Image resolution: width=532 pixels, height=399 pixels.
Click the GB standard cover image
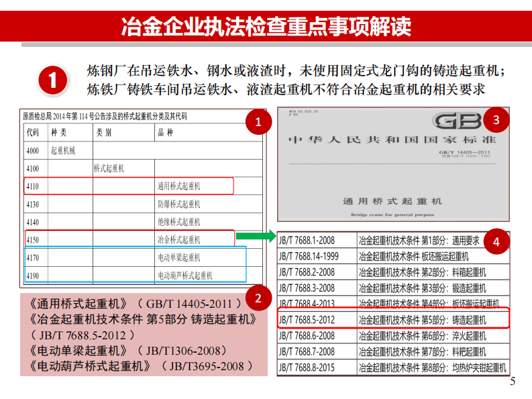click(393, 164)
